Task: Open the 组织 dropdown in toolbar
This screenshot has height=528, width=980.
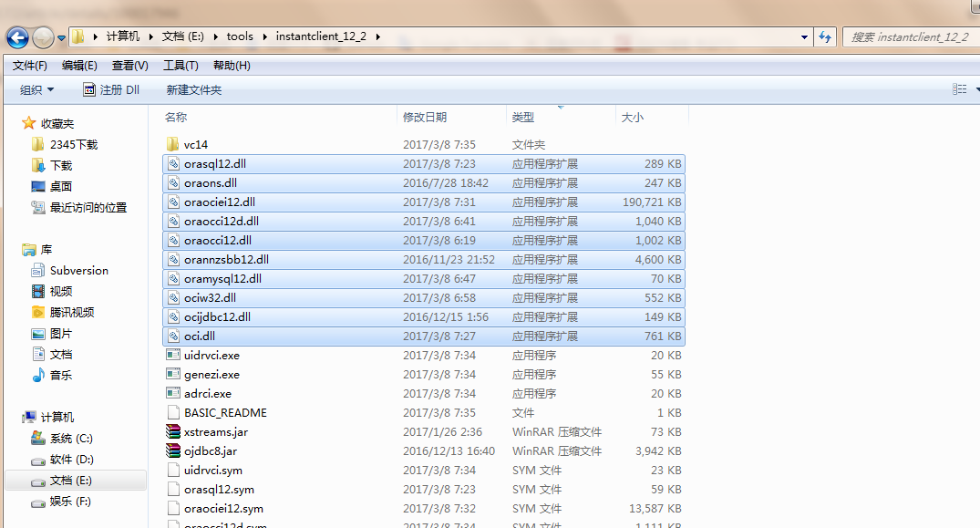Action: pyautogui.click(x=36, y=90)
